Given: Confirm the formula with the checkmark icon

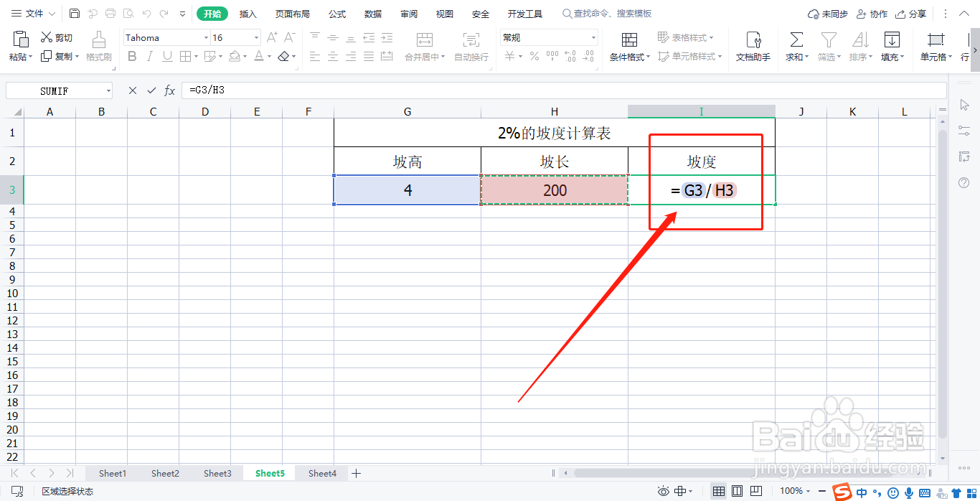Looking at the screenshot, I should tap(151, 90).
